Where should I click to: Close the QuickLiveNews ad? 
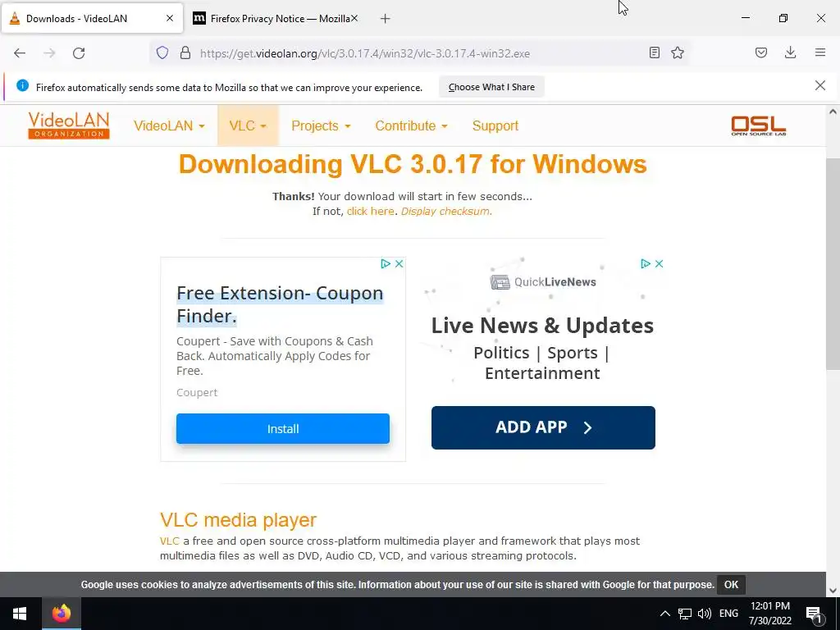pyautogui.click(x=660, y=263)
